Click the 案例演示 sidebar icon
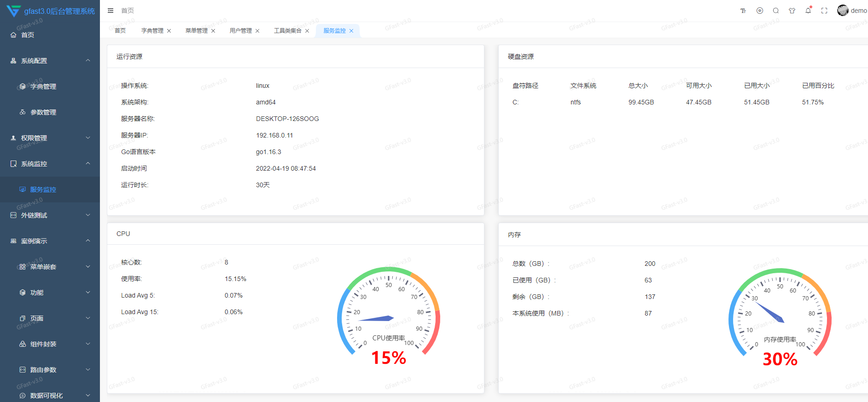The height and width of the screenshot is (402, 868). (x=13, y=241)
